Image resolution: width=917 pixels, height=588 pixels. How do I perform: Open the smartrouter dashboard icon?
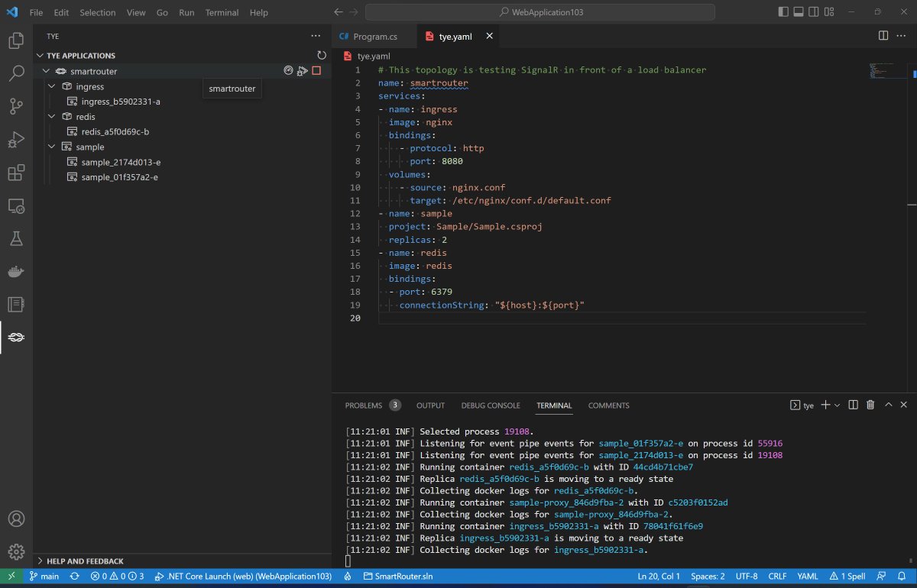tap(288, 70)
